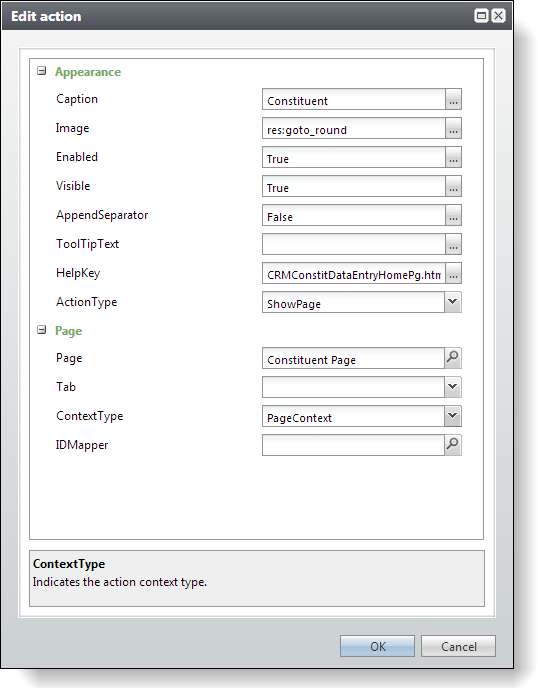Click the ellipsis button next to Visible
538x688 pixels.
coord(453,186)
